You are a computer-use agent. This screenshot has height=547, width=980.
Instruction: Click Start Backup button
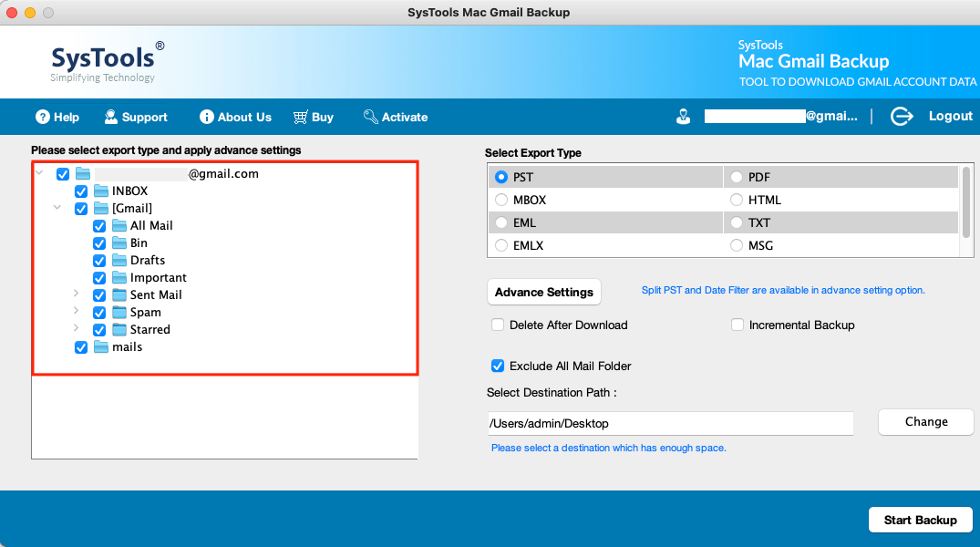(x=920, y=520)
